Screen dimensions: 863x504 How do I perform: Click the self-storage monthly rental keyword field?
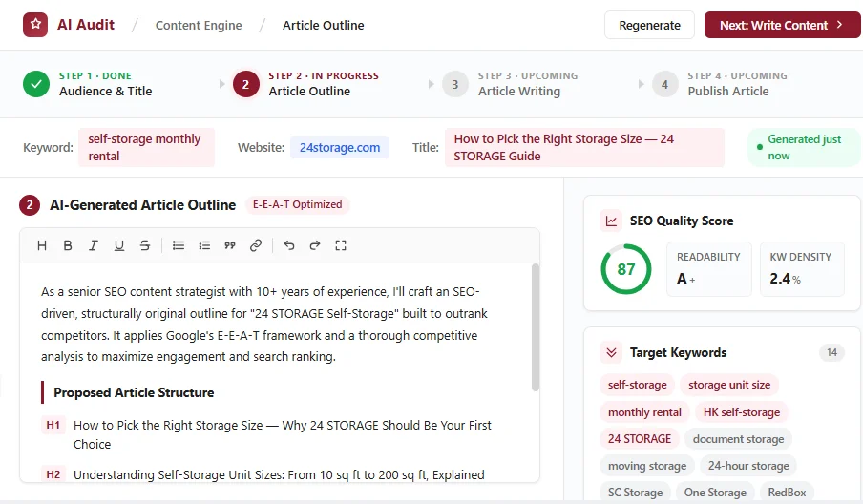(146, 147)
